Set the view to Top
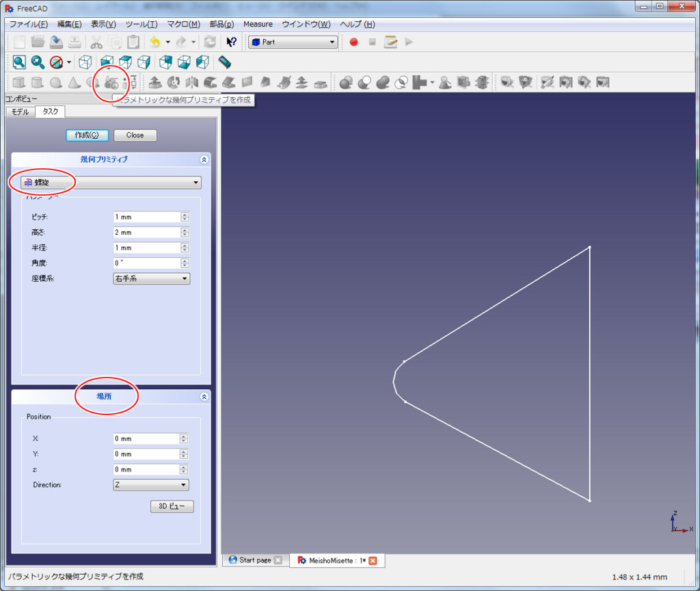 tap(126, 62)
